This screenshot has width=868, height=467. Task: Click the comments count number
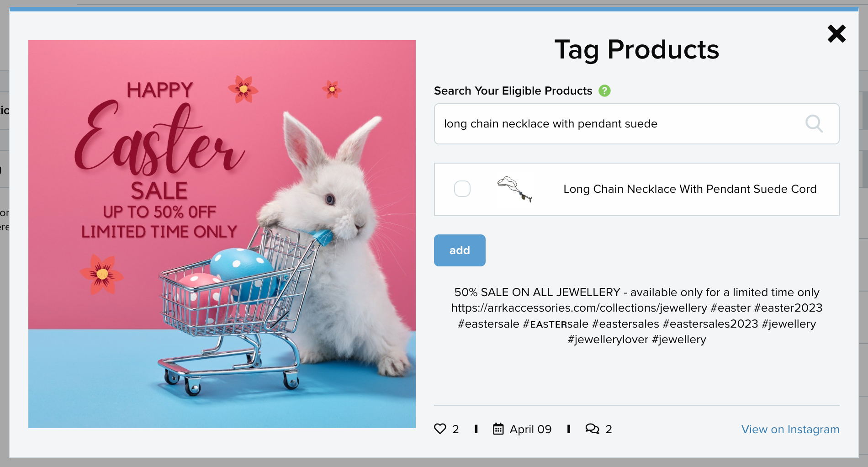pyautogui.click(x=609, y=430)
